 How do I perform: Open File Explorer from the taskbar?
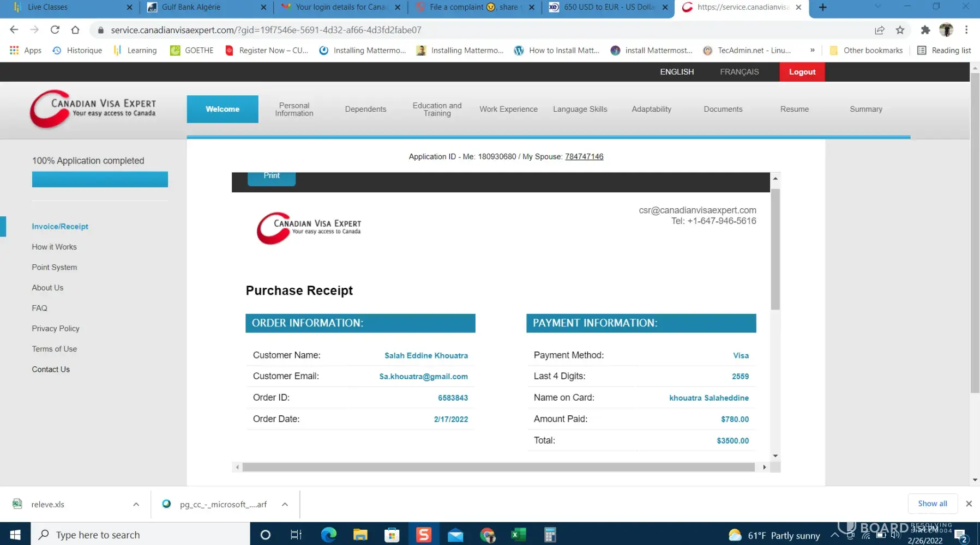tap(360, 535)
